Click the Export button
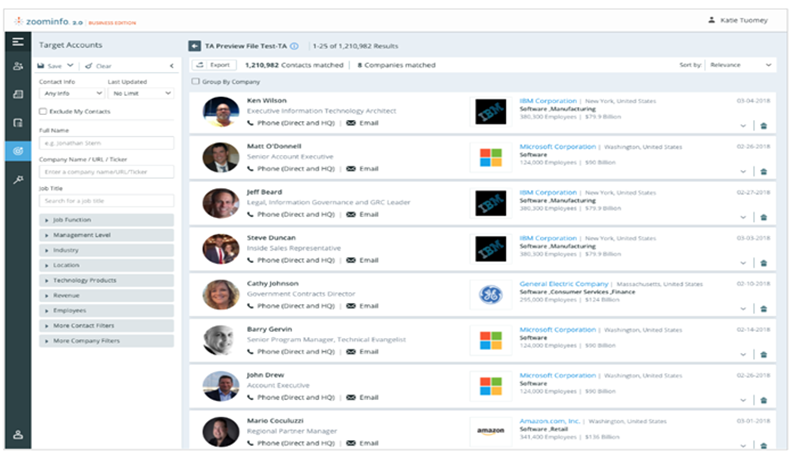792x453 pixels. (215, 64)
